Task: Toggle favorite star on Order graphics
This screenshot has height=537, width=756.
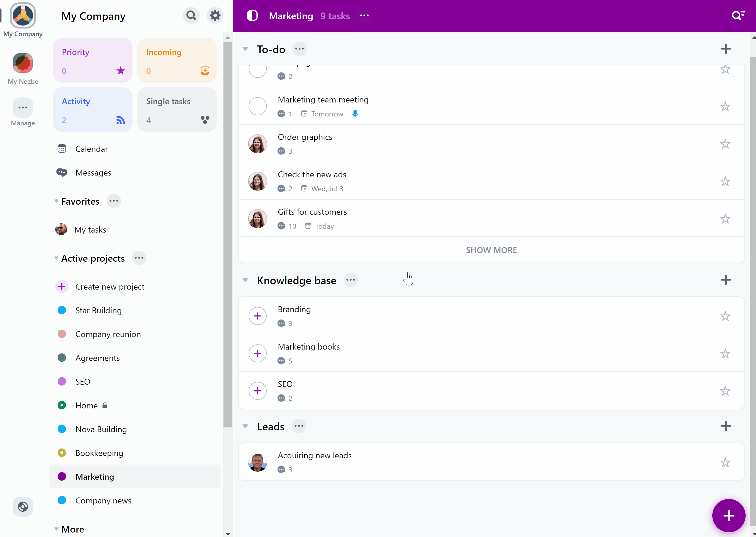Action: [x=726, y=143]
